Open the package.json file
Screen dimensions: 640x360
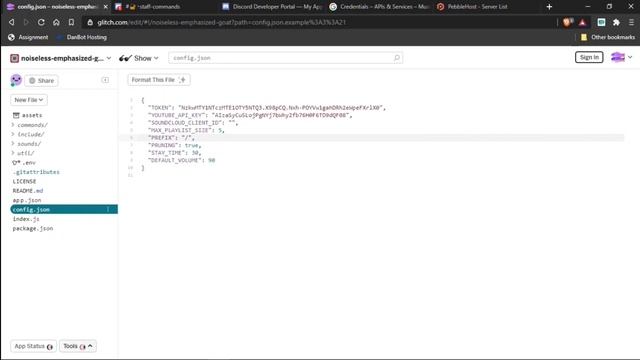click(x=33, y=228)
